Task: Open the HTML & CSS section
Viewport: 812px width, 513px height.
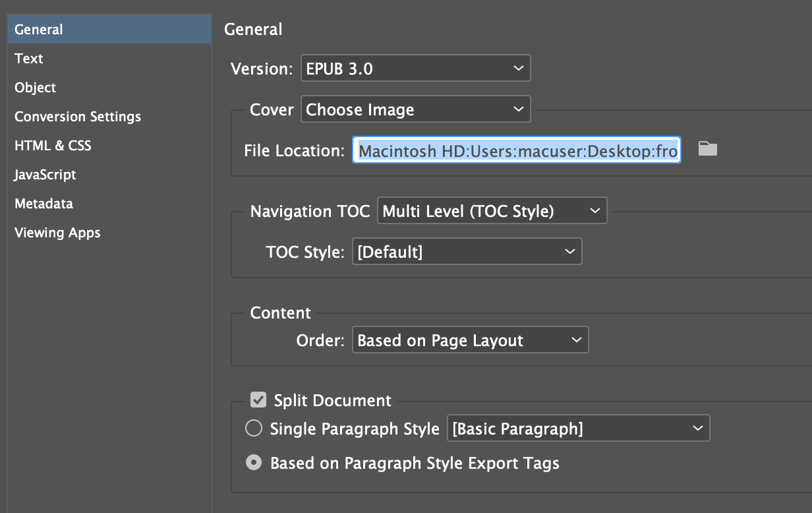Action: pos(109,146)
